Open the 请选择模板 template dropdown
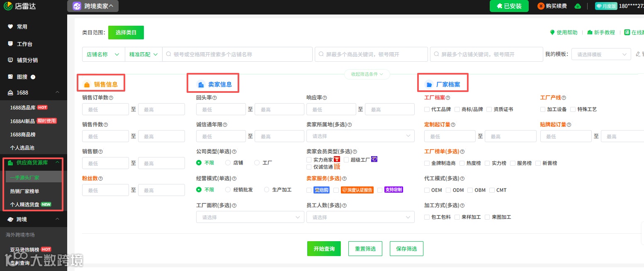 (601, 54)
